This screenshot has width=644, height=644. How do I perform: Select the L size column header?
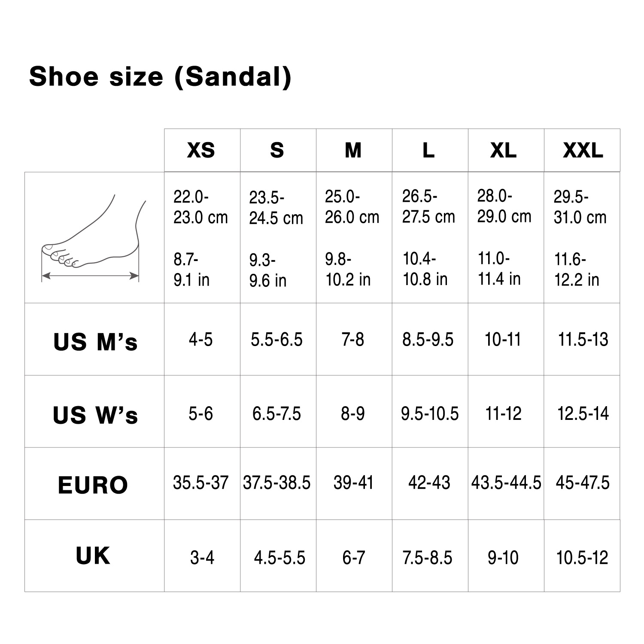[428, 150]
